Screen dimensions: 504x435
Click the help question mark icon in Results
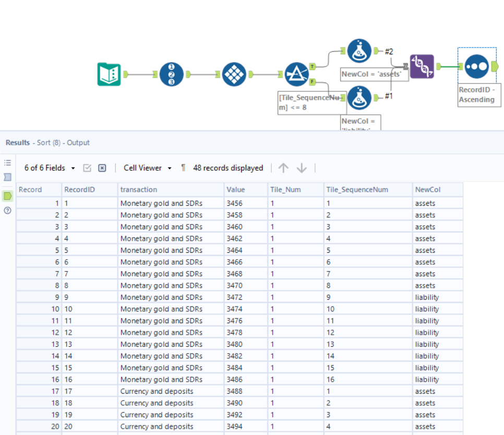tap(8, 210)
